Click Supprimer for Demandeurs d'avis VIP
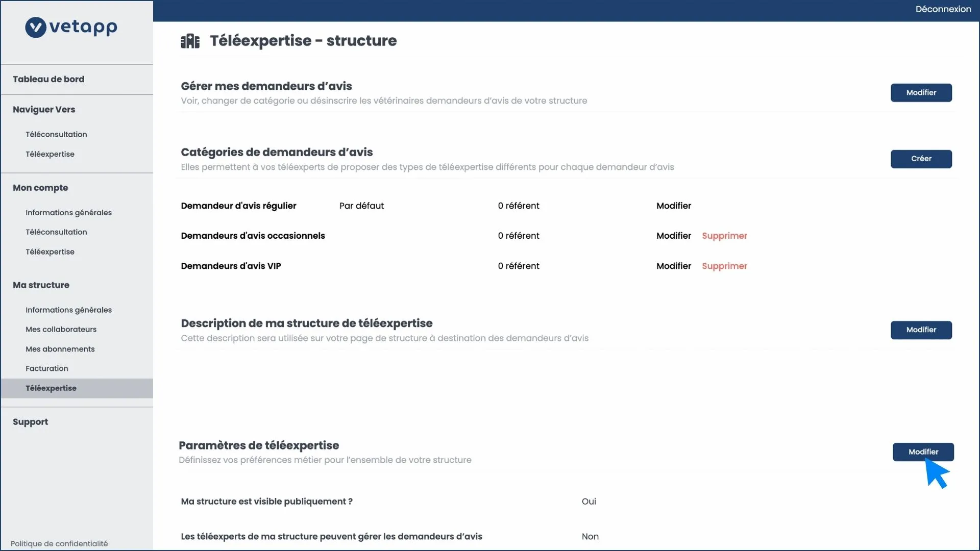980x551 pixels. (x=724, y=266)
